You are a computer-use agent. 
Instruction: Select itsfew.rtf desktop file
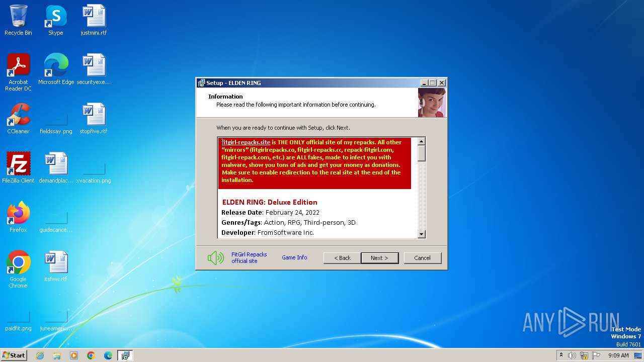click(x=56, y=266)
